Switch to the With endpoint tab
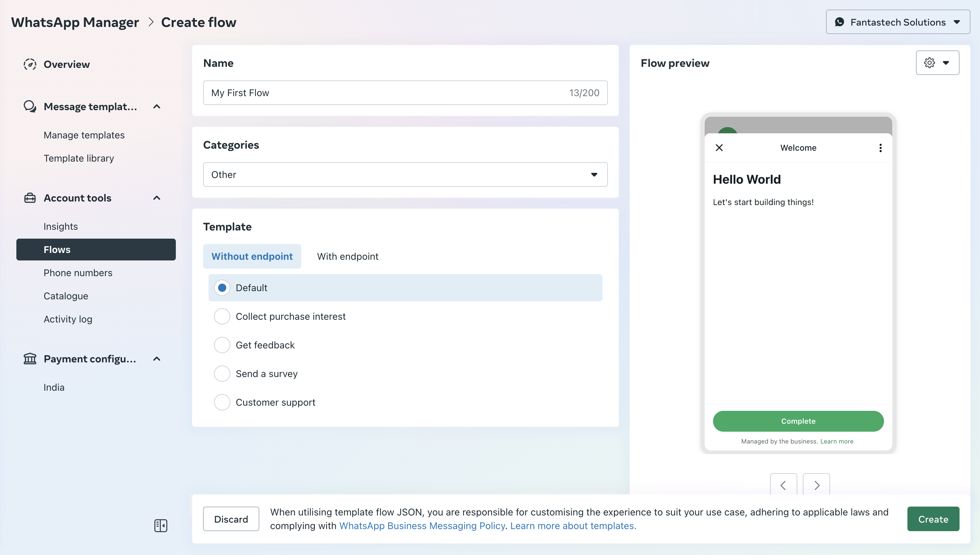980x555 pixels. [x=348, y=257]
